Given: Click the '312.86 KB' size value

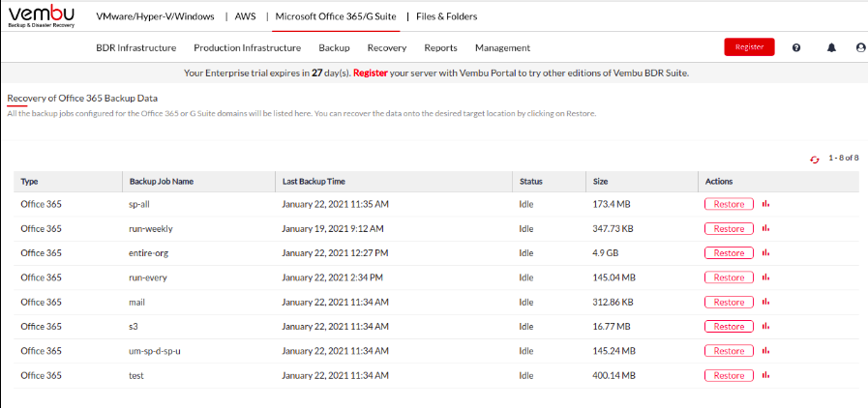Looking at the screenshot, I should pos(614,302).
